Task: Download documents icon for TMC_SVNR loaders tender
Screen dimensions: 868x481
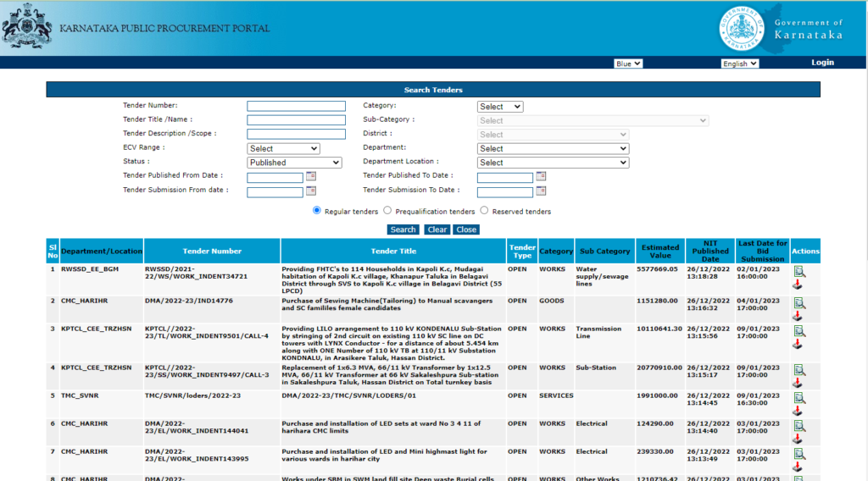Action: (x=798, y=411)
